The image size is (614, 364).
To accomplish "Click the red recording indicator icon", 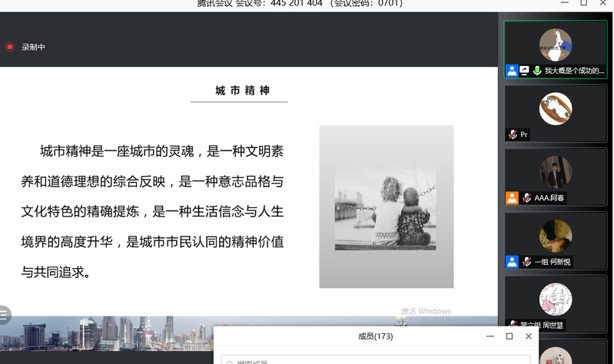I will (10, 47).
